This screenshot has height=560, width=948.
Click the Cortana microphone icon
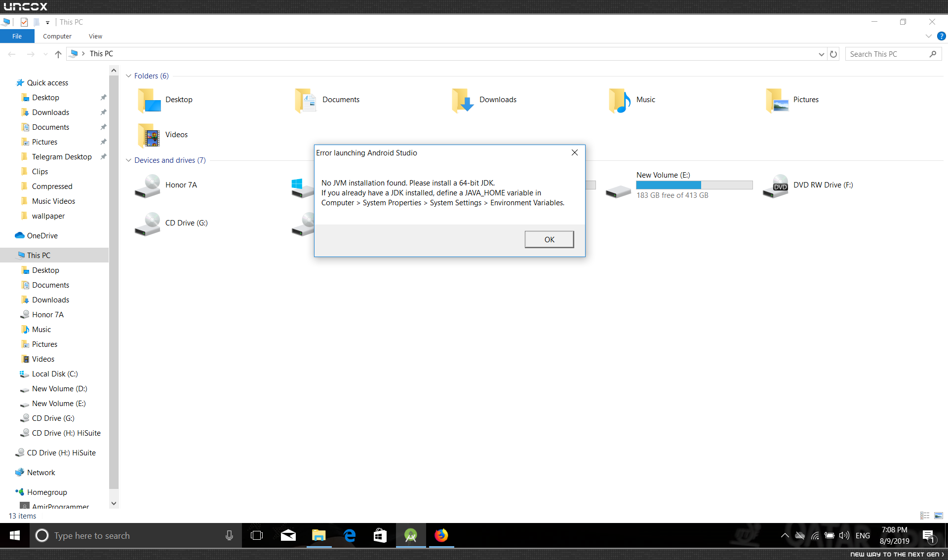pyautogui.click(x=229, y=535)
